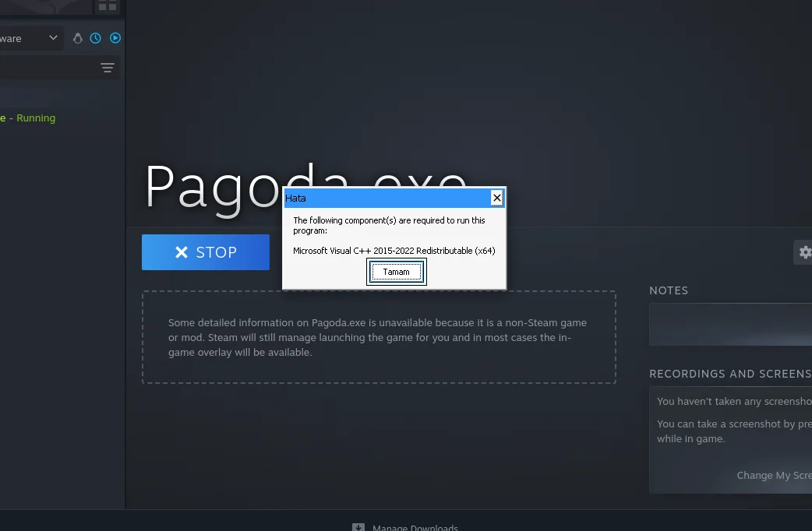Viewport: 812px width, 531px height.
Task: Stop the running Pagoda.exe game
Action: coord(206,252)
